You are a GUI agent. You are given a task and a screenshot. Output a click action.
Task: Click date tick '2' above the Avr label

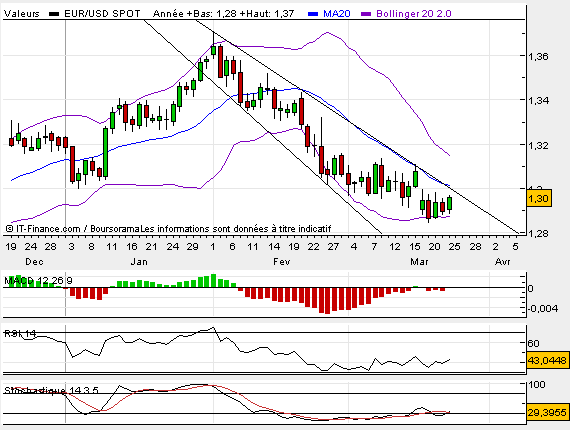tap(495, 247)
